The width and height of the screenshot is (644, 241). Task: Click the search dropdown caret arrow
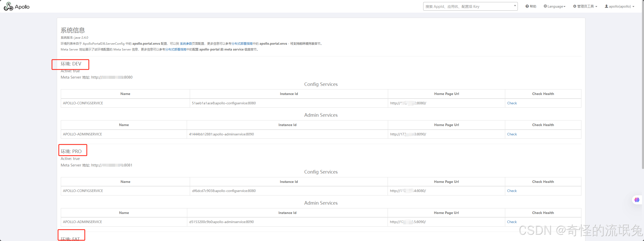[x=515, y=6]
